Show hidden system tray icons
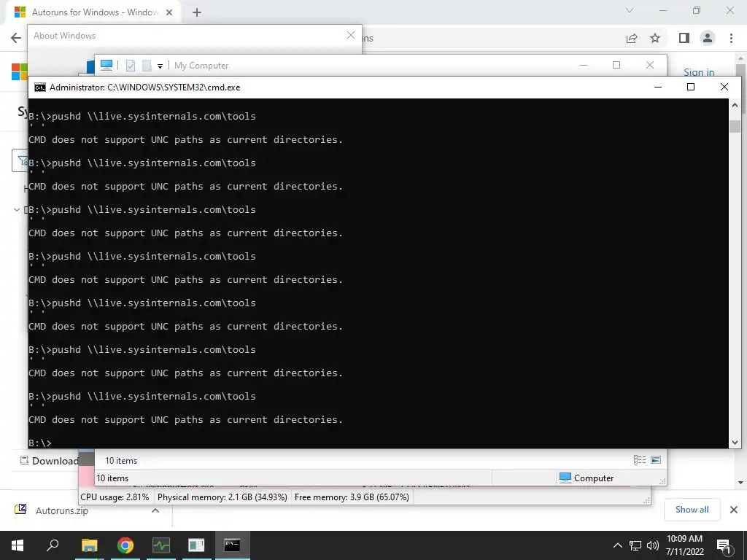 coord(617,545)
